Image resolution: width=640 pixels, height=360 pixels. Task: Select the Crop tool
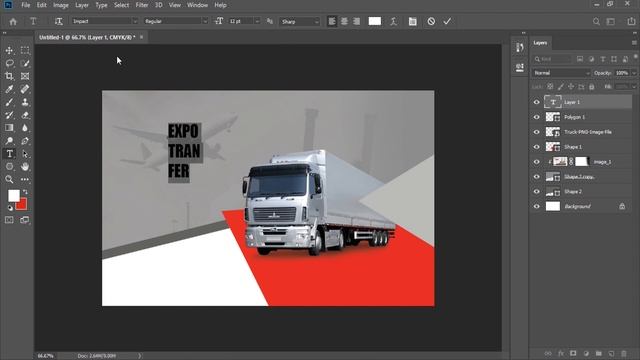click(x=9, y=76)
